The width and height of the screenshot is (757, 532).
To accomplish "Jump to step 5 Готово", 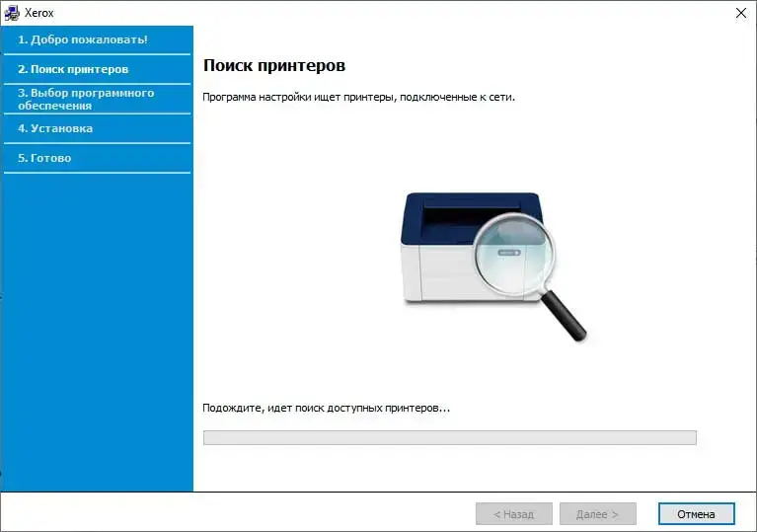I will (44, 158).
